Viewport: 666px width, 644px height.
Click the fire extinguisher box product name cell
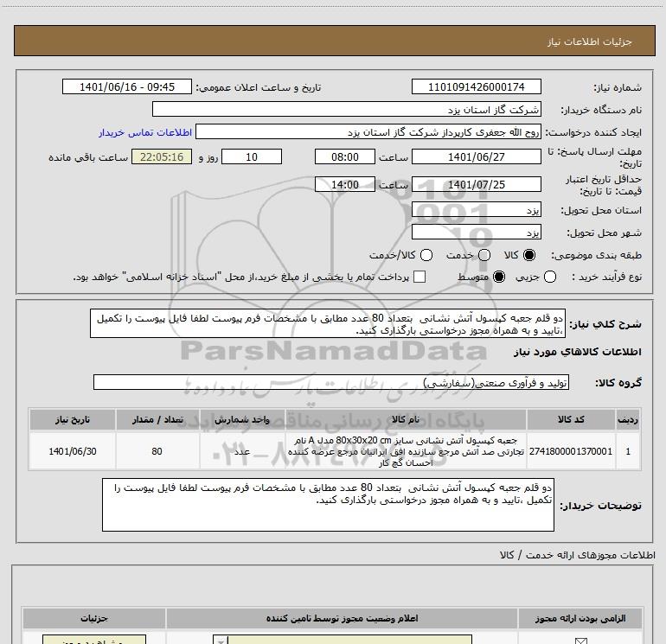click(405, 451)
